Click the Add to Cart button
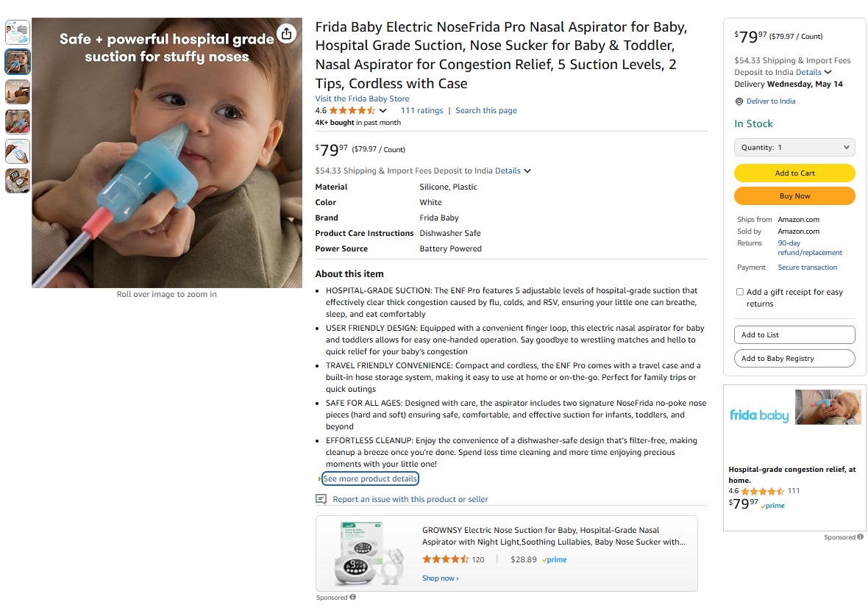The image size is (868, 613). pyautogui.click(x=794, y=173)
